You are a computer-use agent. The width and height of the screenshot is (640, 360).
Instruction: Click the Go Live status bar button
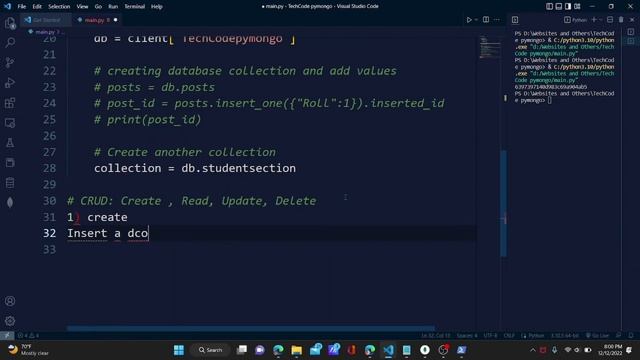click(597, 336)
